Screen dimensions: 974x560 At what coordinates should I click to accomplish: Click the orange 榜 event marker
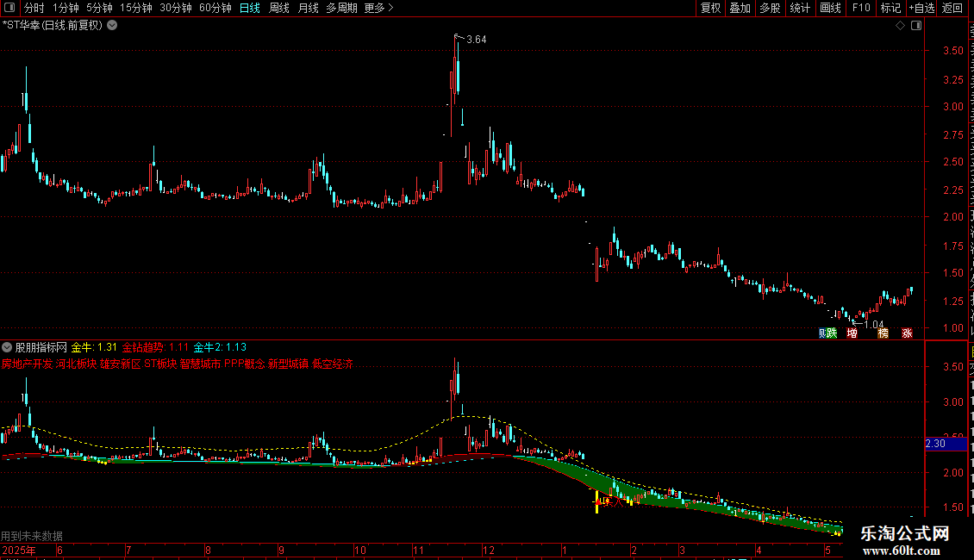pyautogui.click(x=883, y=333)
